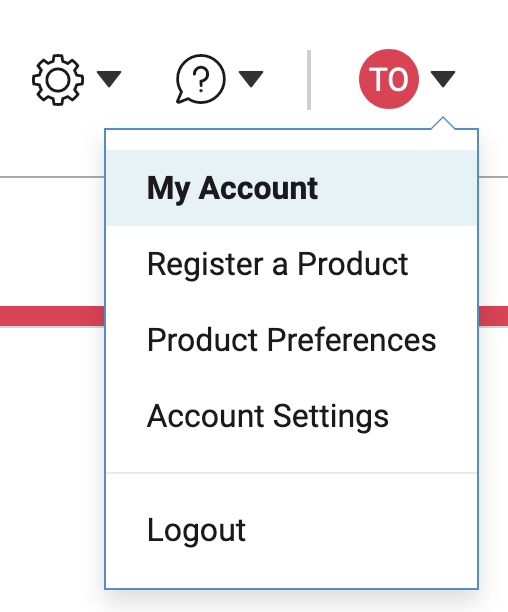Click the red banner strip right of menu

(494, 316)
